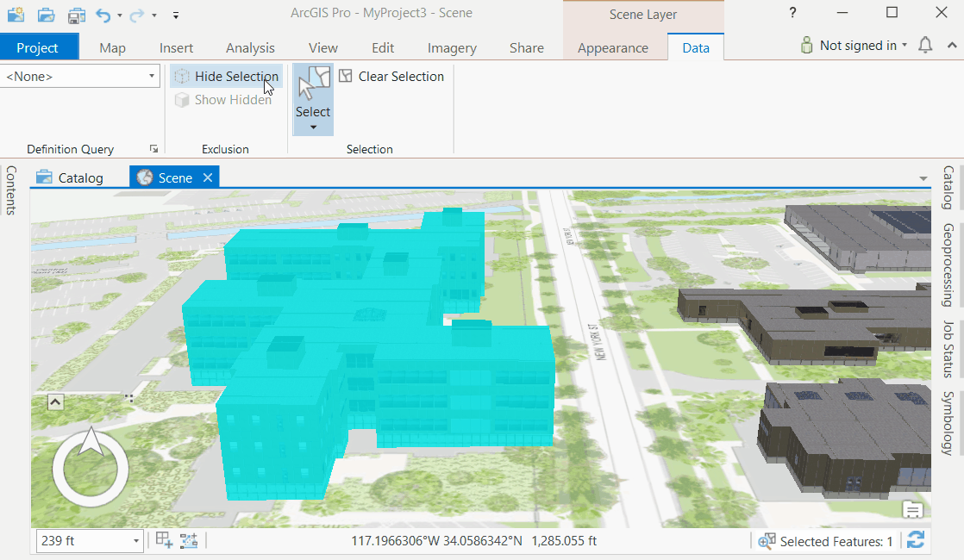Click the New Project icon in quick access toolbar
Screen dimensions: 964x560
[16, 14]
